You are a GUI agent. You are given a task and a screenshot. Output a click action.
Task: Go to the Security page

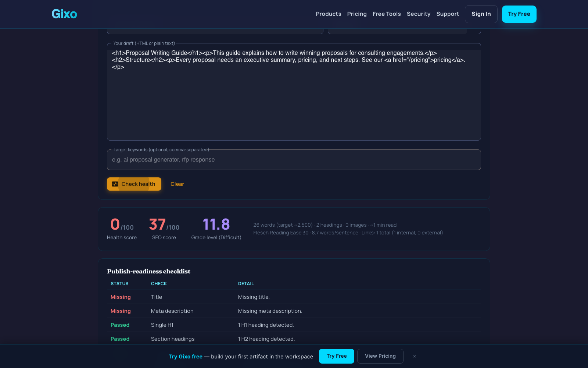(x=419, y=14)
